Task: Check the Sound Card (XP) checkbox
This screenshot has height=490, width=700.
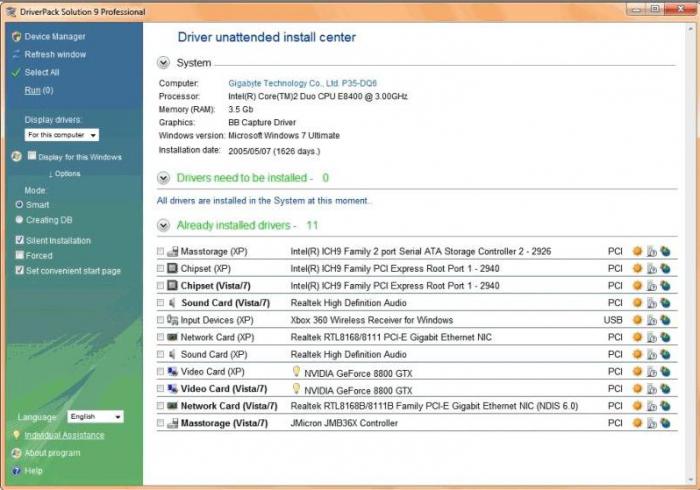Action: [x=160, y=354]
